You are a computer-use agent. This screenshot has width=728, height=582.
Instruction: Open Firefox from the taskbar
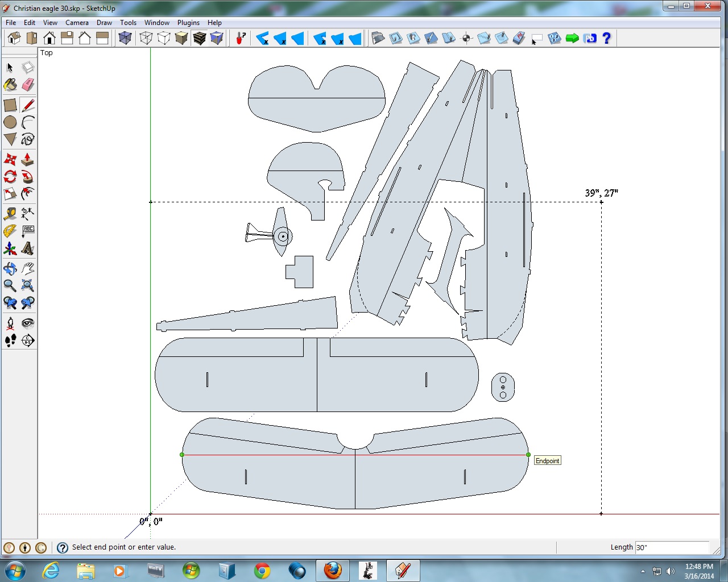333,570
